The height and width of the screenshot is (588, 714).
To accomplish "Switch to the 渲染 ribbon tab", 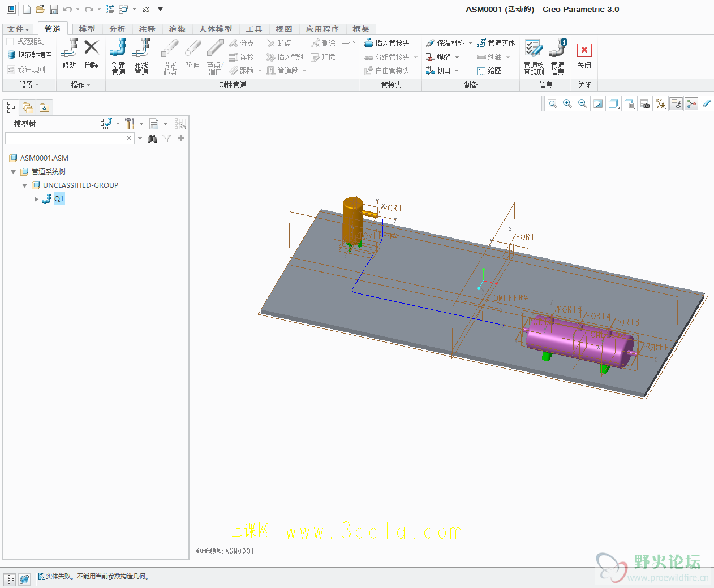I will [177, 29].
